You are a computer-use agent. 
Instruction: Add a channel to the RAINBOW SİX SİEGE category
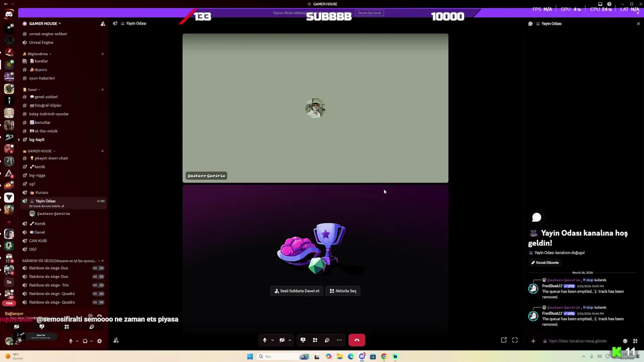click(x=102, y=261)
